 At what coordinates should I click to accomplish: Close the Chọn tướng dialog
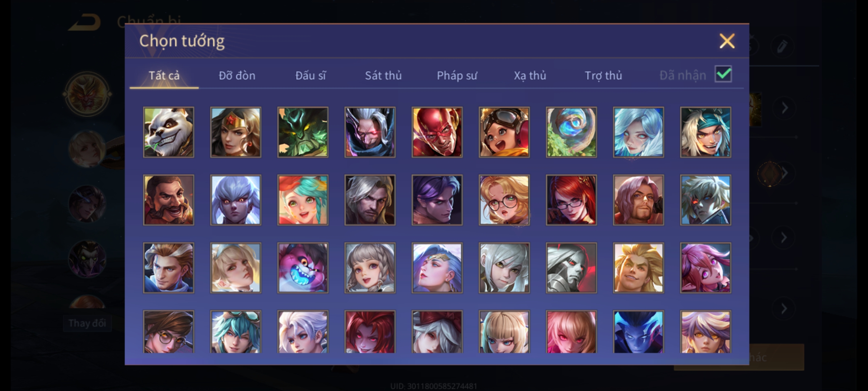point(727,41)
